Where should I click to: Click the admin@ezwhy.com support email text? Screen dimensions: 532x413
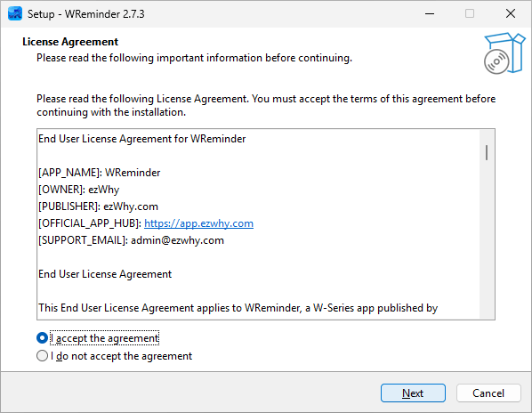coord(177,240)
